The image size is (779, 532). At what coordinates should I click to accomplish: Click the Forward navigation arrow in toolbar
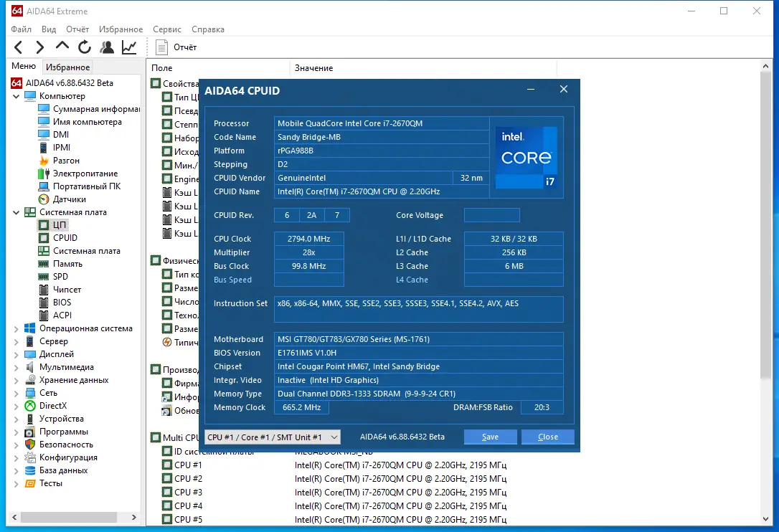tap(40, 47)
